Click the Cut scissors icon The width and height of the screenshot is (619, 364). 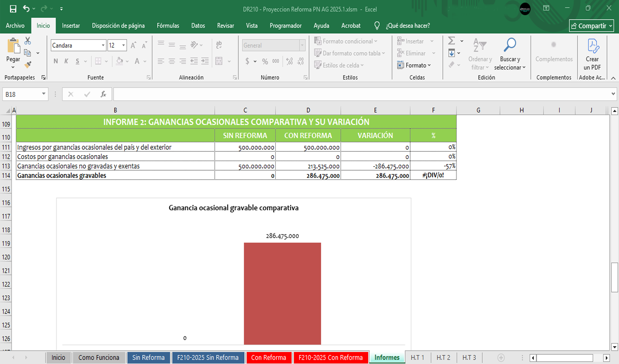coord(28,41)
